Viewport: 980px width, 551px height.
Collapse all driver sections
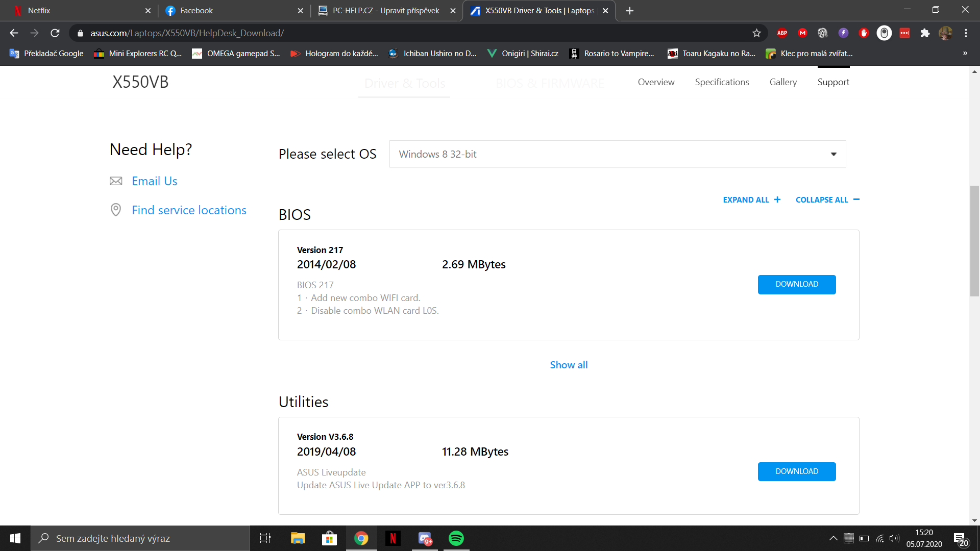coord(827,200)
